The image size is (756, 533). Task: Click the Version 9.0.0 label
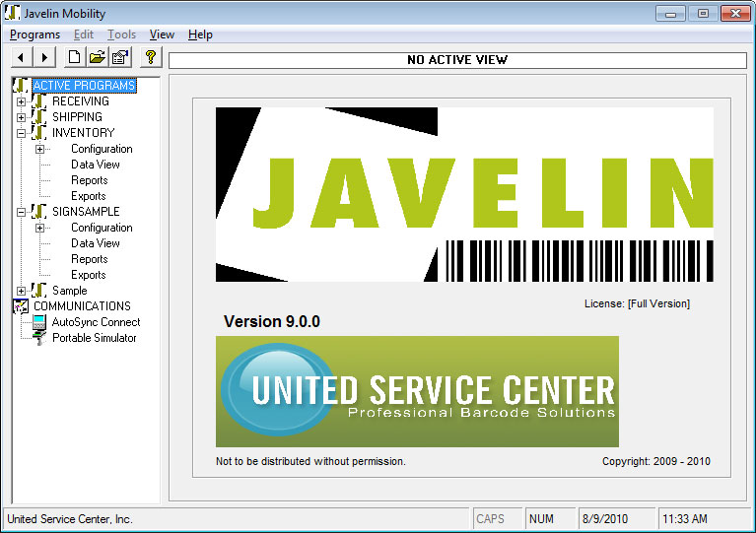pyautogui.click(x=272, y=321)
